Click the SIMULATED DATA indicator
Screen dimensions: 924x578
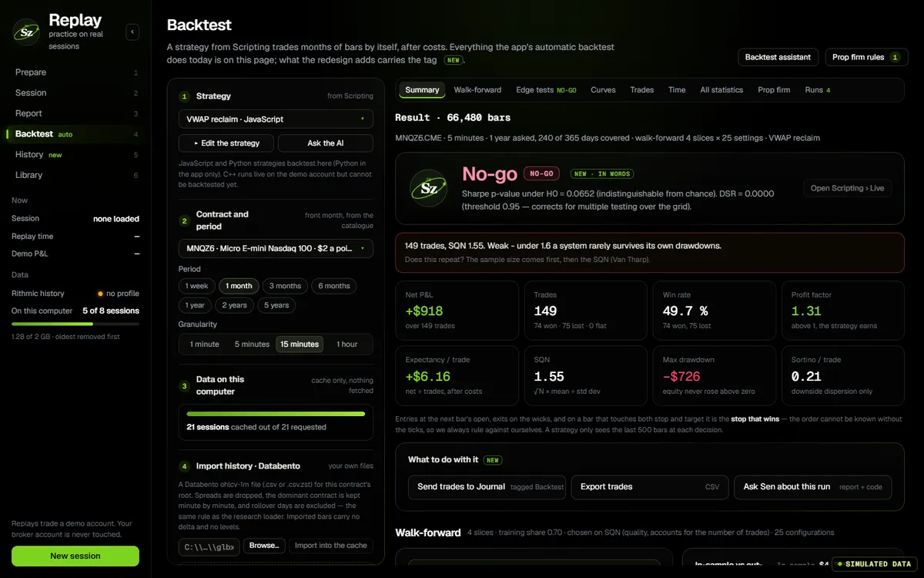[x=875, y=564]
